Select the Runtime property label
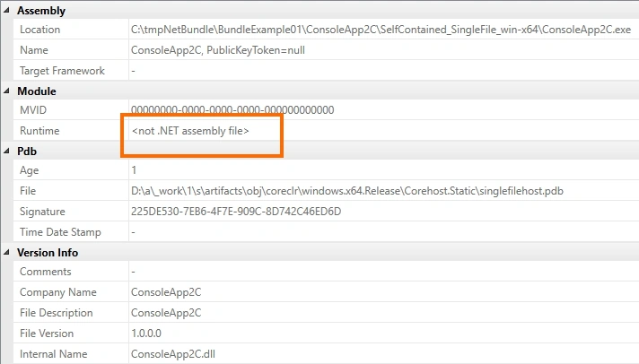Image resolution: width=639 pixels, height=364 pixels. point(39,131)
